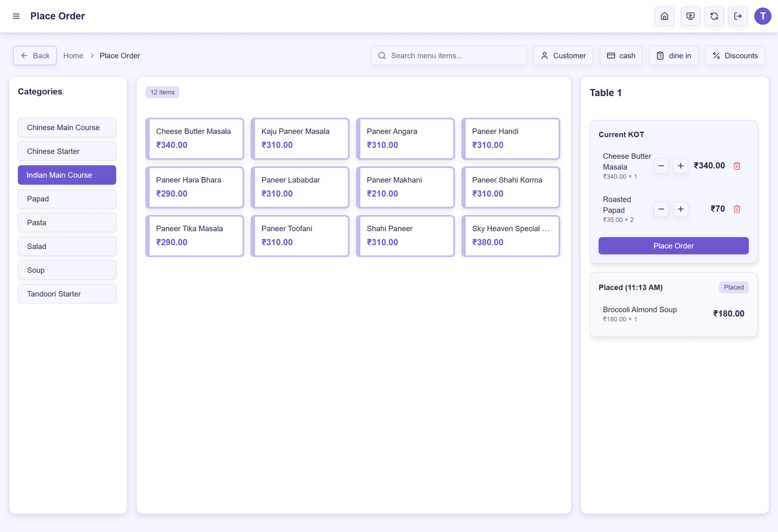This screenshot has width=778, height=532.
Task: Decrease Roasted Papad quantity
Action: pyautogui.click(x=661, y=209)
